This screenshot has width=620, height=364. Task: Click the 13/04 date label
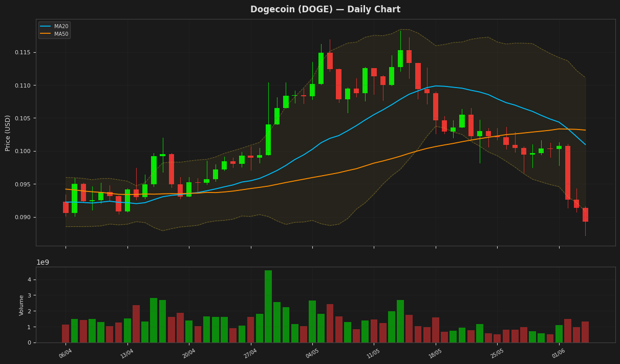tap(127, 353)
